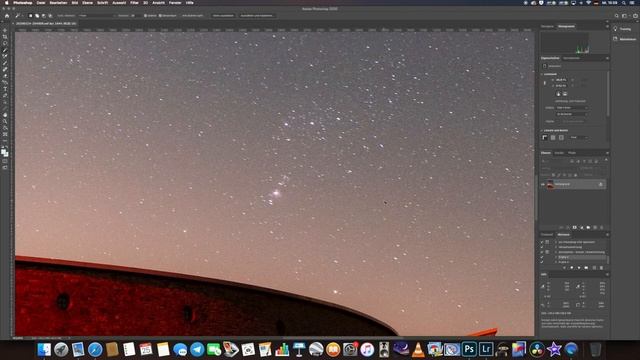The image size is (640, 360).
Task: Click the Motiv auswählen button
Action: click(x=223, y=16)
